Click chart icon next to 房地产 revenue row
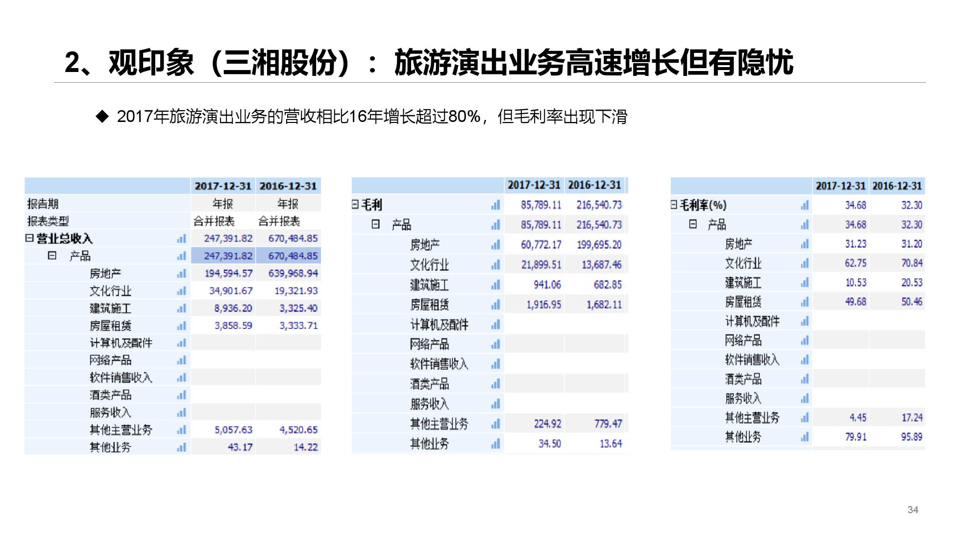The image size is (980, 551). (182, 273)
